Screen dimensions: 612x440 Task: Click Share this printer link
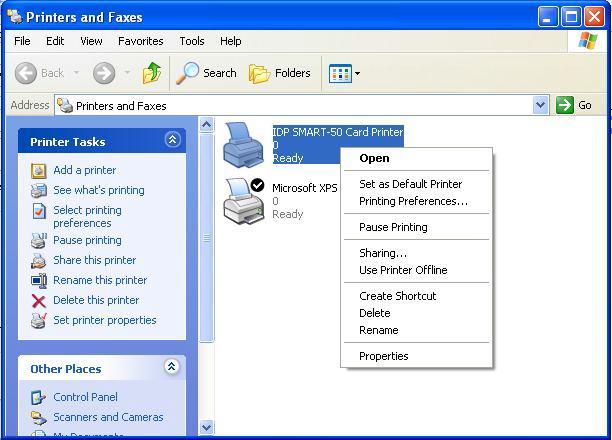point(94,260)
